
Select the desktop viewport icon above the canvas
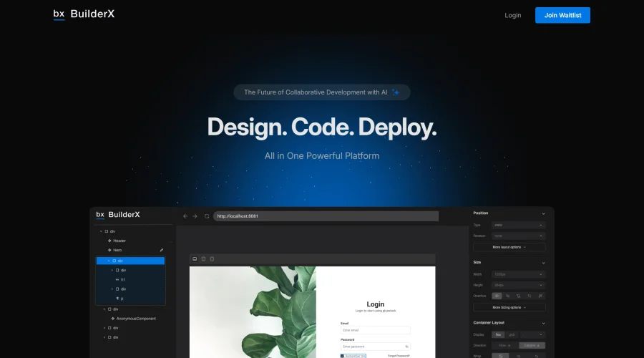coord(195,259)
